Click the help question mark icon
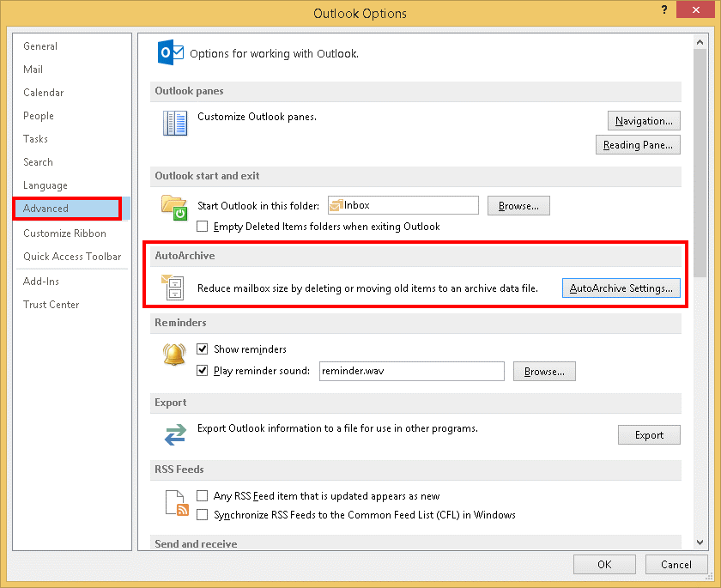 click(664, 9)
